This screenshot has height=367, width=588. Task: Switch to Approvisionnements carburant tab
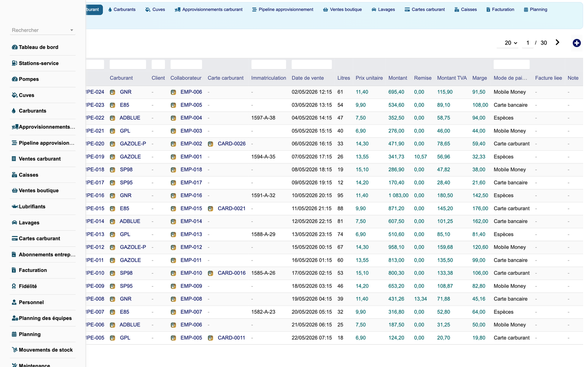(x=208, y=9)
